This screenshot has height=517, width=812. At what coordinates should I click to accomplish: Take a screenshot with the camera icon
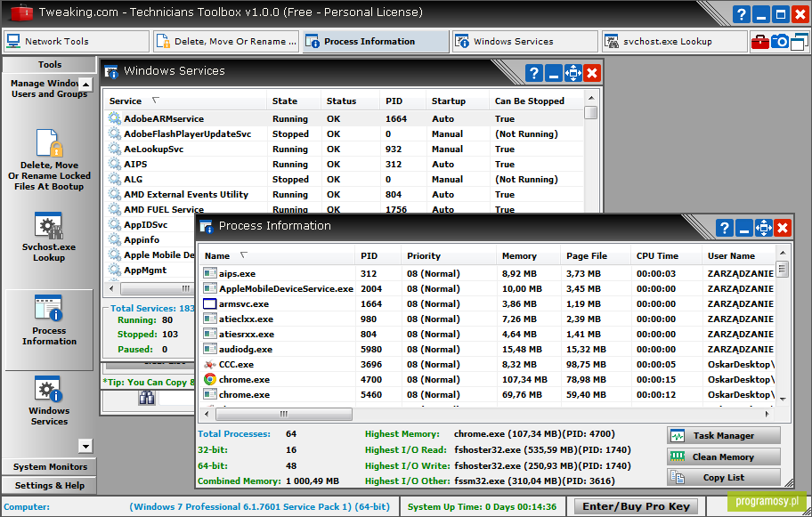(779, 42)
